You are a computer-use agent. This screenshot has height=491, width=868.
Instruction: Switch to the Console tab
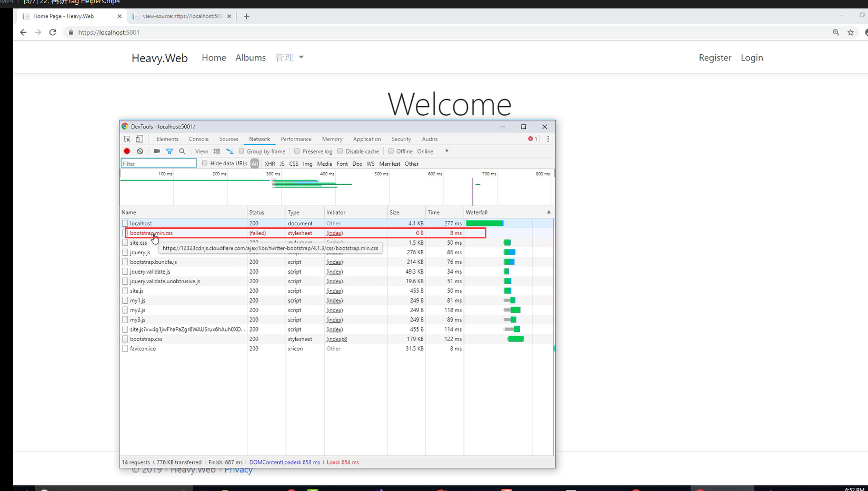(199, 139)
